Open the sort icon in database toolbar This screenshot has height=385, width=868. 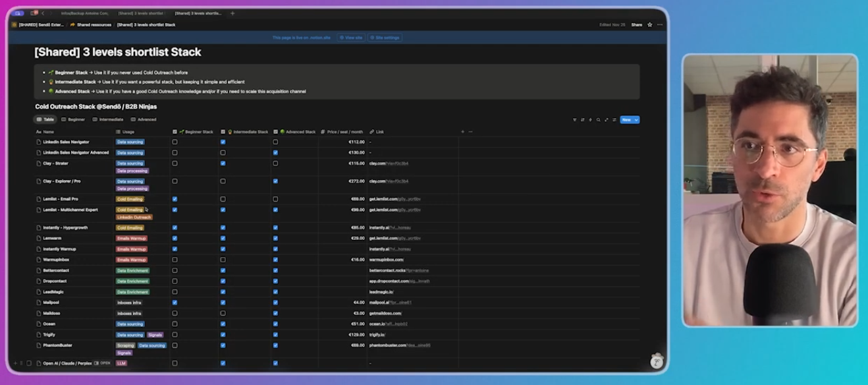coord(582,120)
